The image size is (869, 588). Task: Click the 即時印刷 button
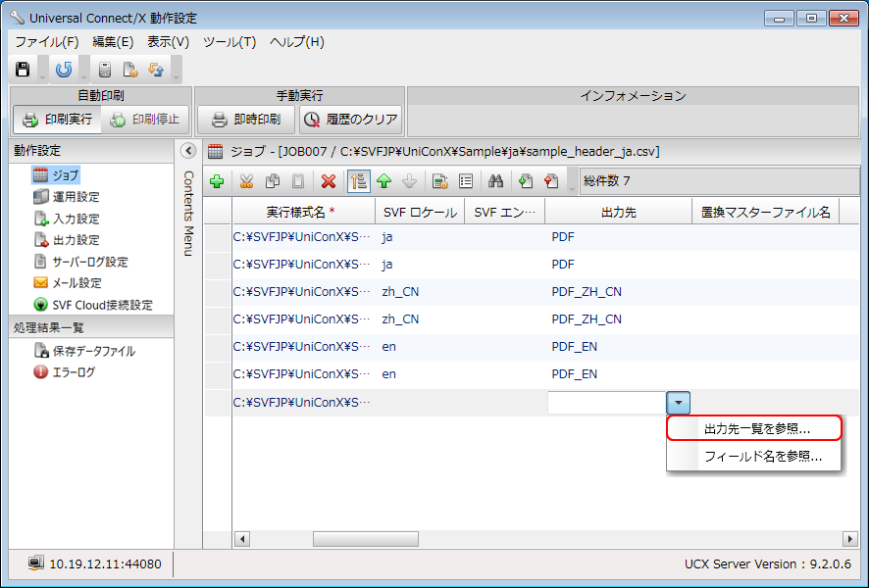(x=246, y=119)
